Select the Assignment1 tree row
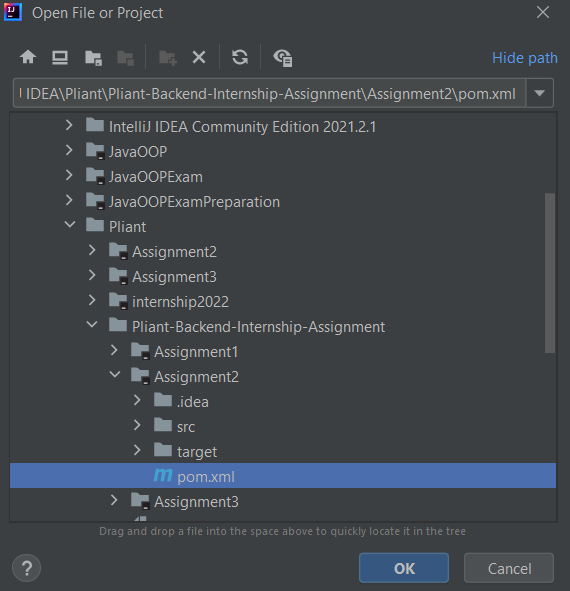The height and width of the screenshot is (591, 570). click(283, 351)
